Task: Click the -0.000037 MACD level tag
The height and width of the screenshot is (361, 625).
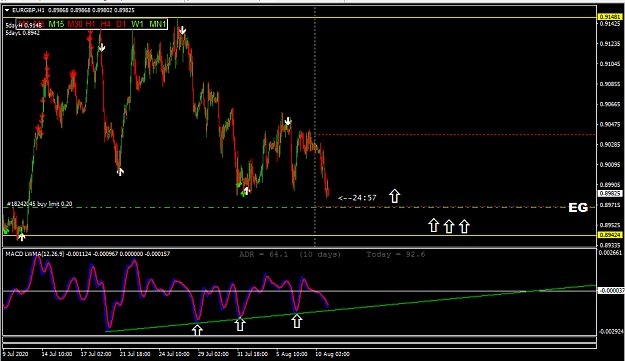Action: 611,291
